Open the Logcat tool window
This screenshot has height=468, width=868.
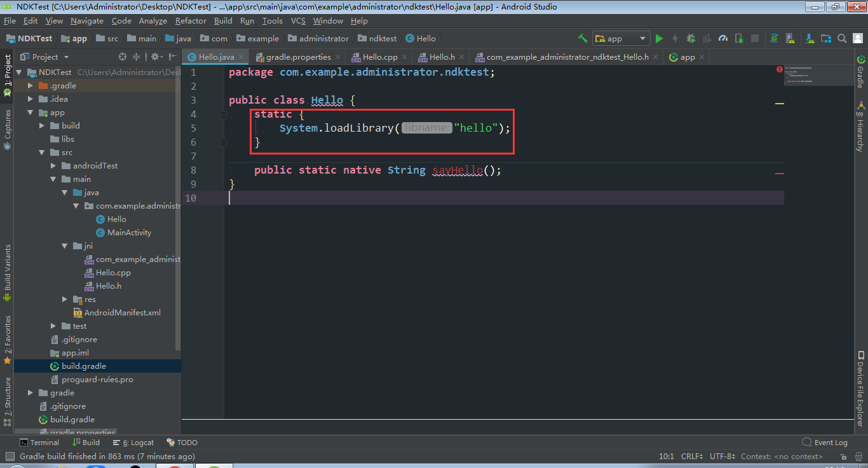point(133,443)
